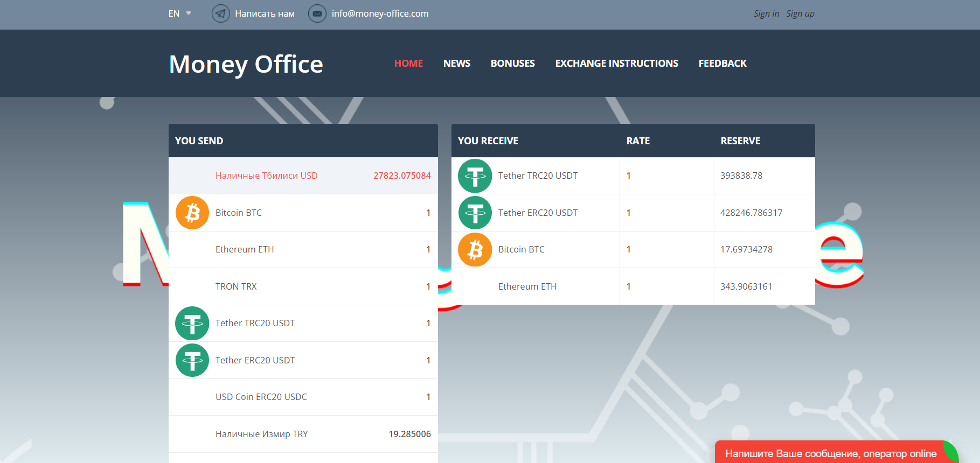Click the info@money-office.com email link
Image resolution: width=980 pixels, height=463 pixels.
tap(380, 13)
